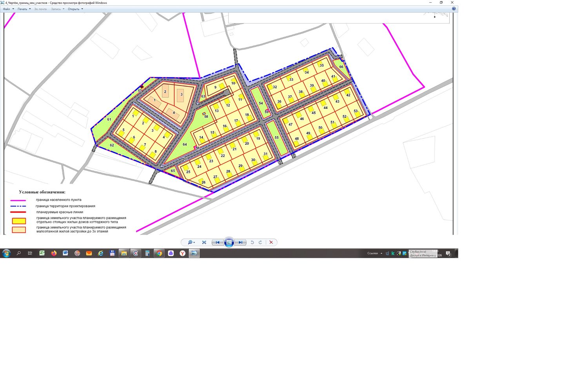This screenshot has width=588, height=366.
Task: Open File Explorer folder on taskbar
Action: click(x=124, y=253)
